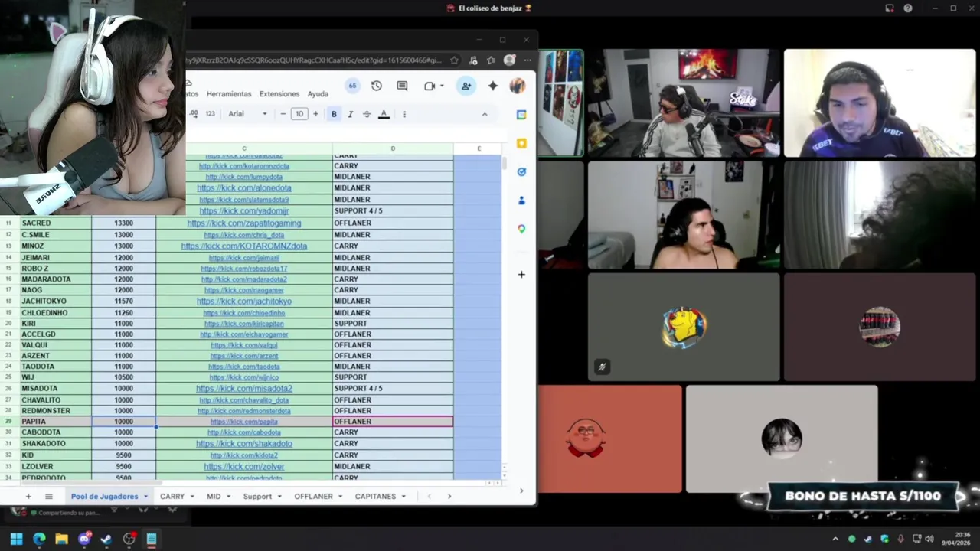
Task: Start a Meet call camera icon
Action: [430, 86]
